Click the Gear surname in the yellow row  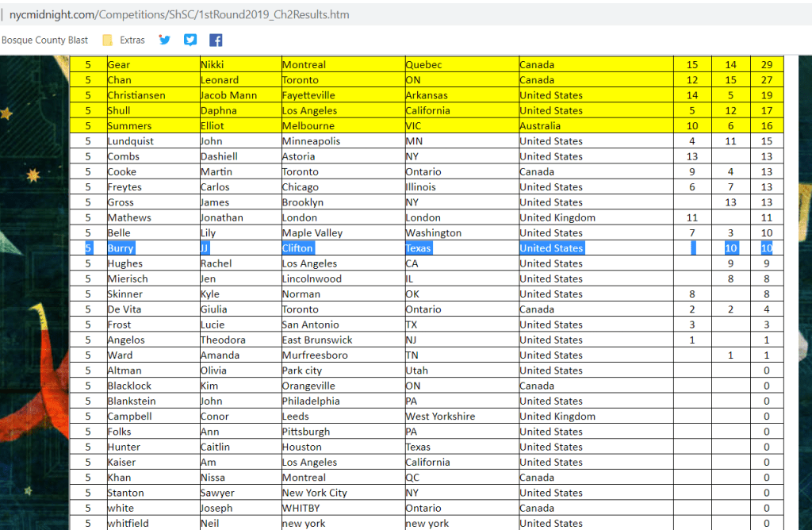coord(119,64)
